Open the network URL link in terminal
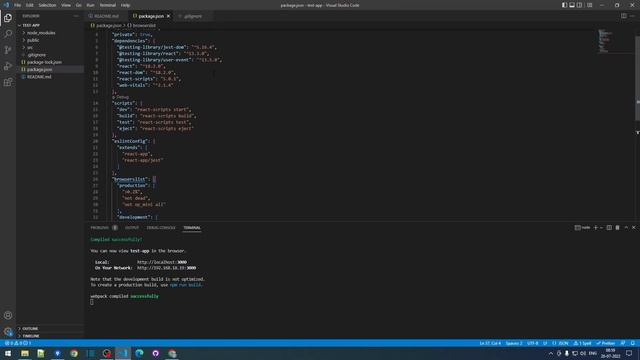Image resolution: width=640 pixels, height=360 pixels. (167, 268)
